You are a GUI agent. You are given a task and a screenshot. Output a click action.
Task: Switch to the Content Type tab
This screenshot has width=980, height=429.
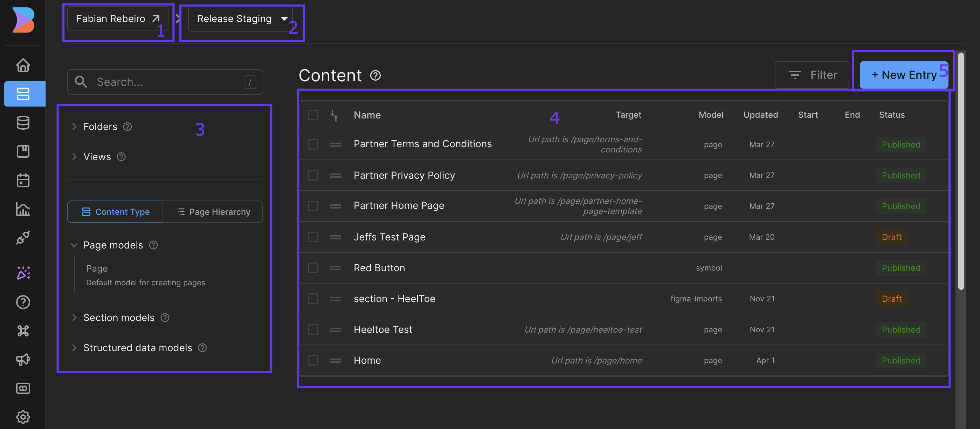click(115, 212)
